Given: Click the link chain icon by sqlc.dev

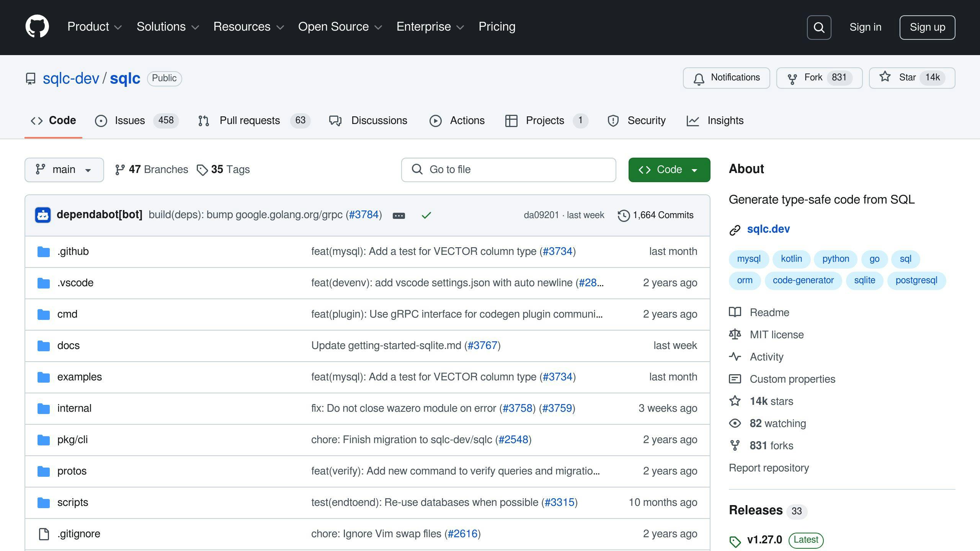Looking at the screenshot, I should tap(735, 230).
